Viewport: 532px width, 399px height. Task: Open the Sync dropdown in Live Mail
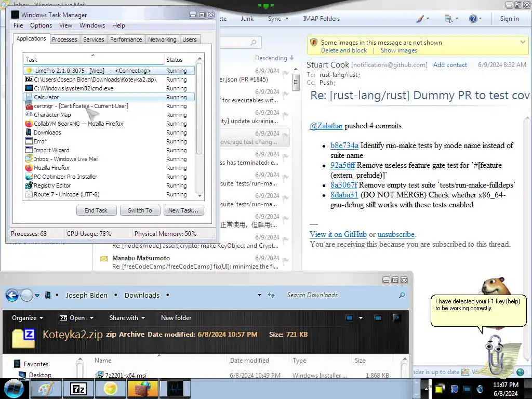[x=278, y=19]
